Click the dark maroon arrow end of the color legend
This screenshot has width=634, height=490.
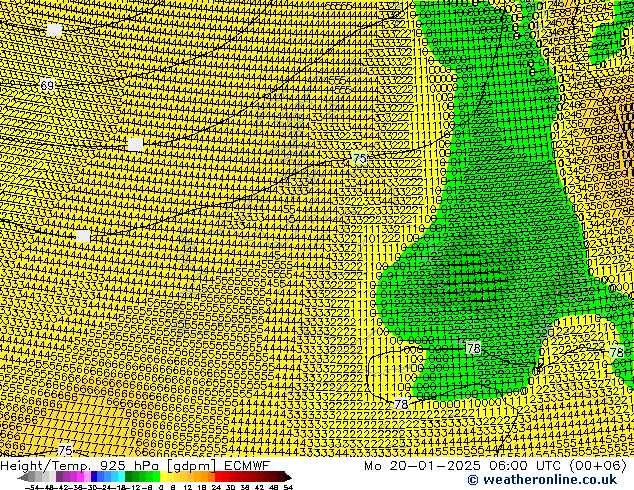[x=288, y=477]
